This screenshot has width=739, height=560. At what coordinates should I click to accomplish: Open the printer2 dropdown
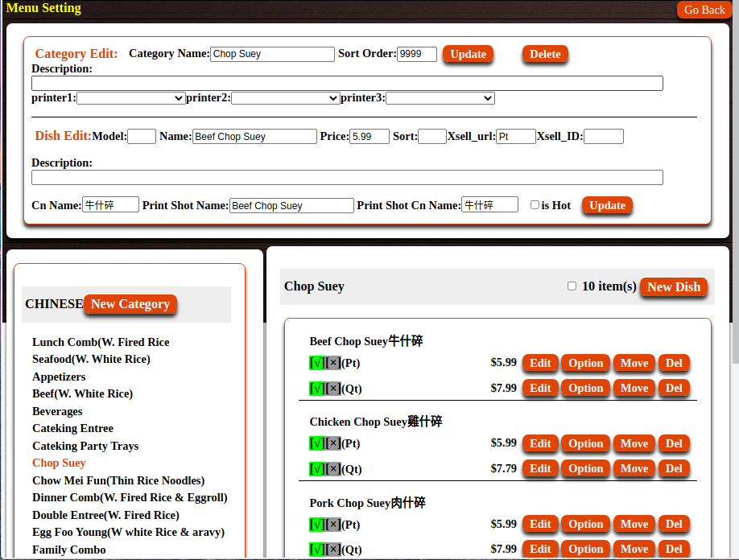tap(285, 98)
